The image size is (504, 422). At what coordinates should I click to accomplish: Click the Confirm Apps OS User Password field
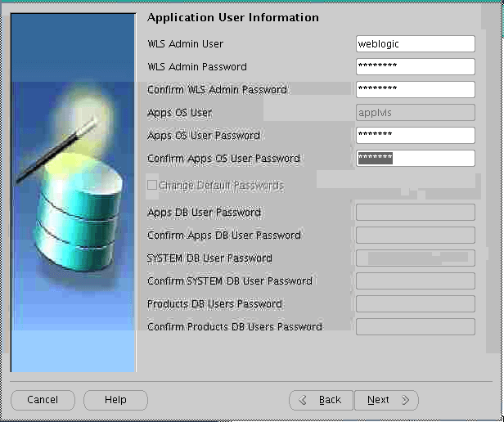pyautogui.click(x=415, y=159)
